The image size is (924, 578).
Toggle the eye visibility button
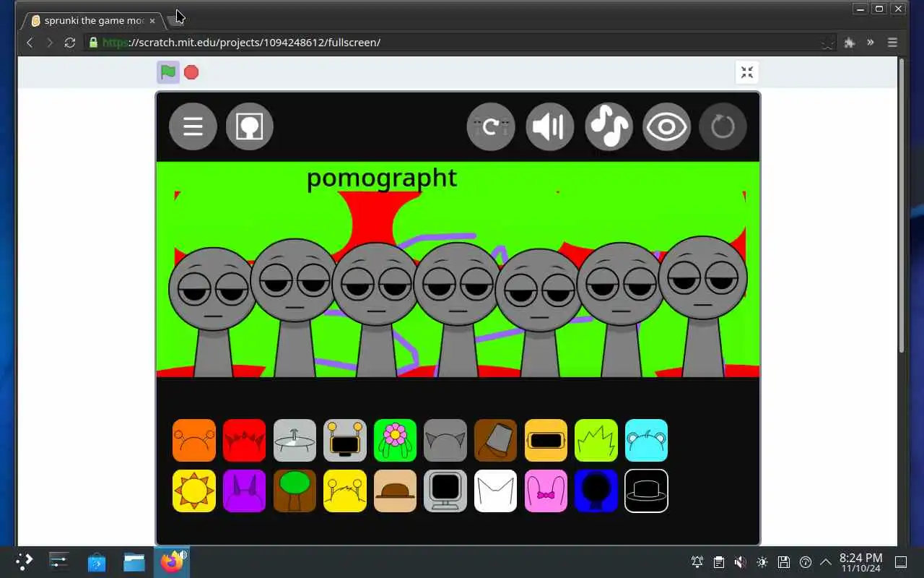[x=666, y=126]
